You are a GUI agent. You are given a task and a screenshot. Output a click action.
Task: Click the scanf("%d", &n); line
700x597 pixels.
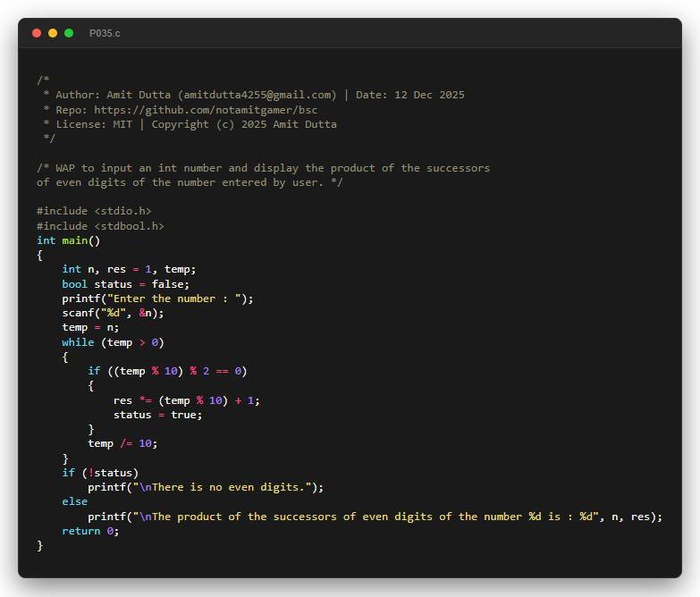[113, 313]
